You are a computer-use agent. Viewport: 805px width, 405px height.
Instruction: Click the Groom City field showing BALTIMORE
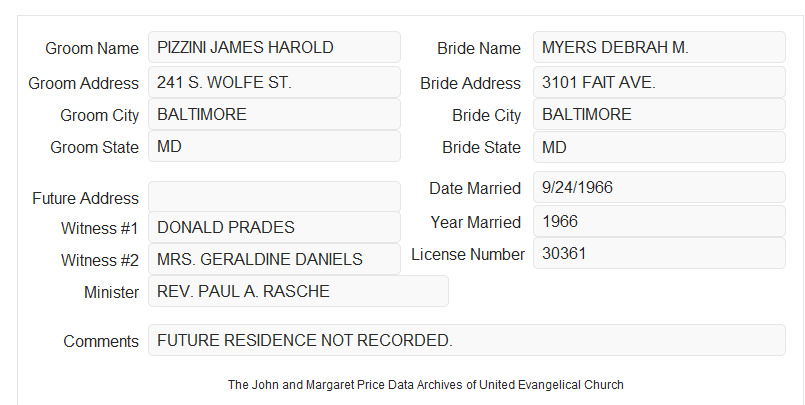coord(274,114)
